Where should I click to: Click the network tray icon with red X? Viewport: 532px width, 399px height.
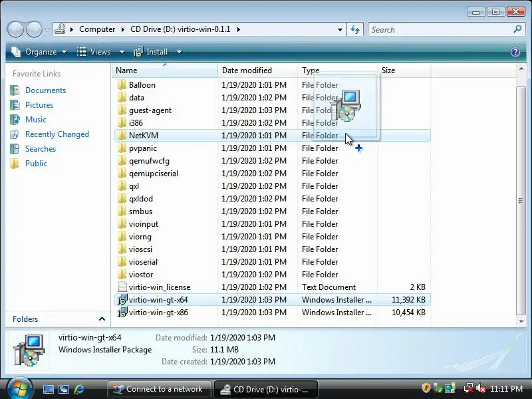click(469, 388)
